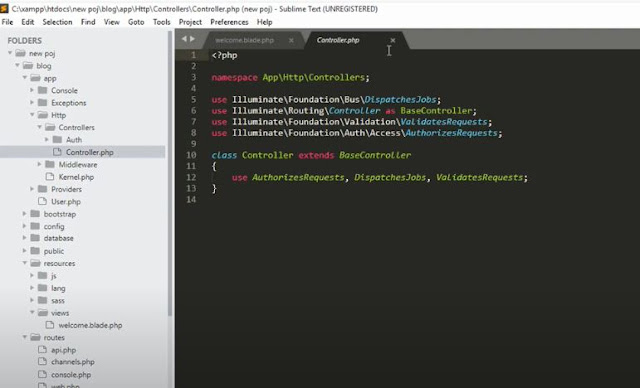Close the Controller.php tab
640x388 pixels.
393,40
